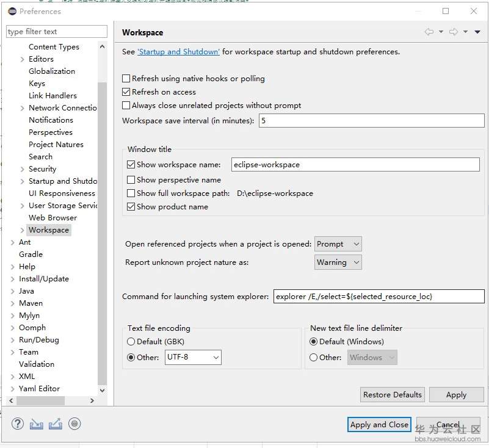Click the Export preferences icon
Image resolution: width=489 pixels, height=448 pixels.
pyautogui.click(x=55, y=424)
